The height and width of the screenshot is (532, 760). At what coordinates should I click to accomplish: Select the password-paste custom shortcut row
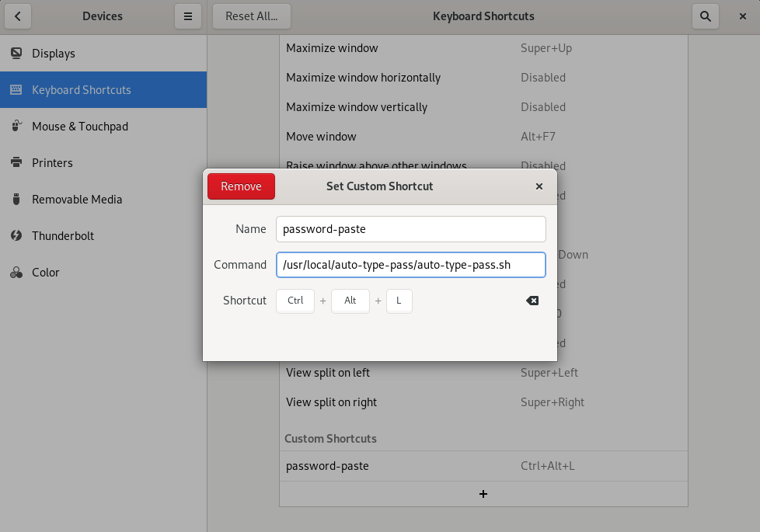[x=483, y=466]
